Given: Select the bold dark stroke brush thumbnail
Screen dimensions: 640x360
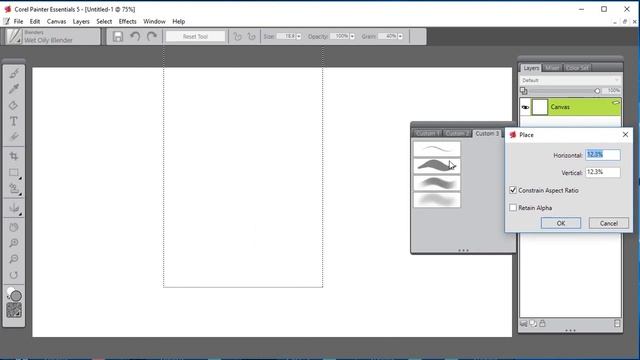Looking at the screenshot, I should (x=437, y=166).
